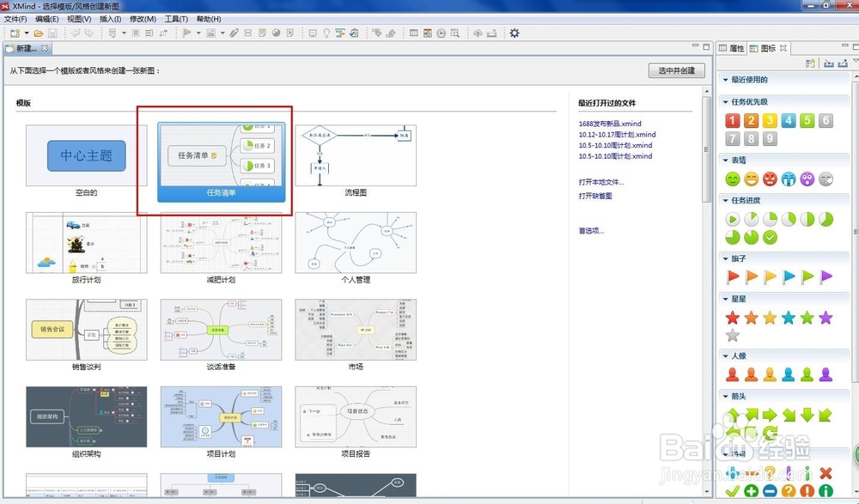Open the 插入(I) menu
859x504 pixels.
point(111,19)
